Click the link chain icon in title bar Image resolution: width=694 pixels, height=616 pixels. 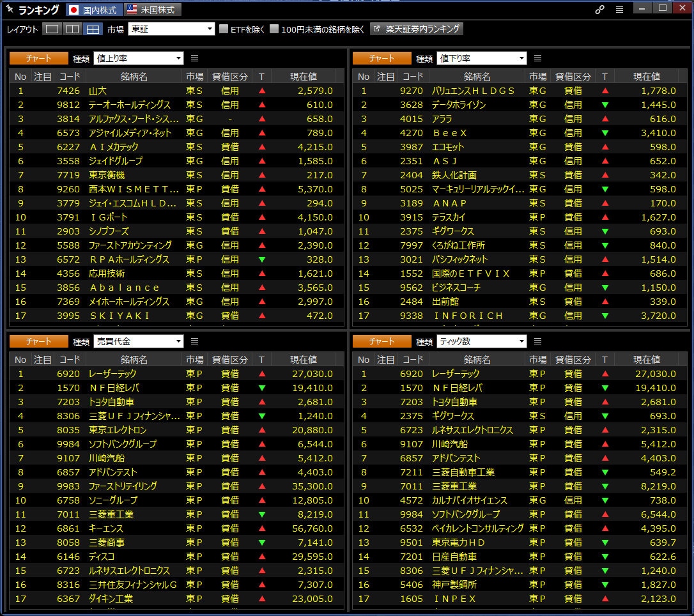pyautogui.click(x=599, y=10)
